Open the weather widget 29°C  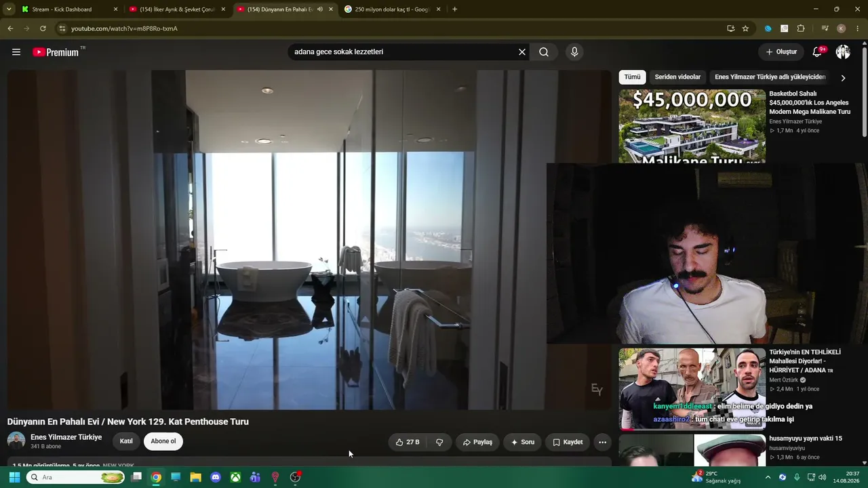(x=716, y=477)
